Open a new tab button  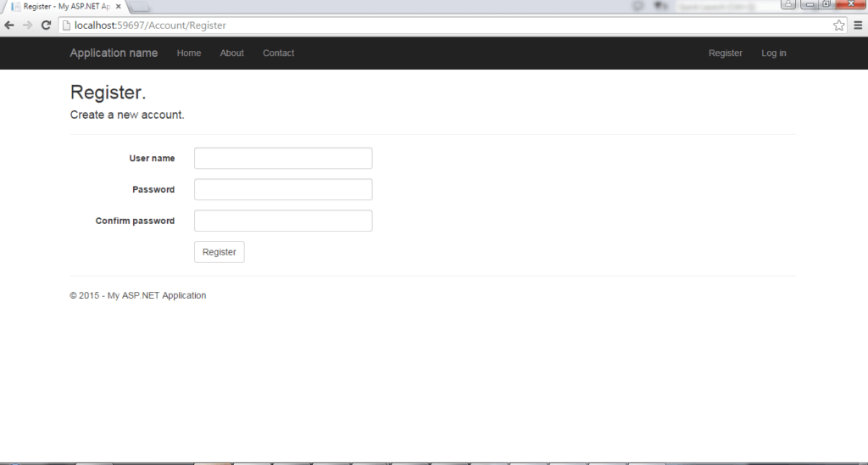[x=140, y=7]
